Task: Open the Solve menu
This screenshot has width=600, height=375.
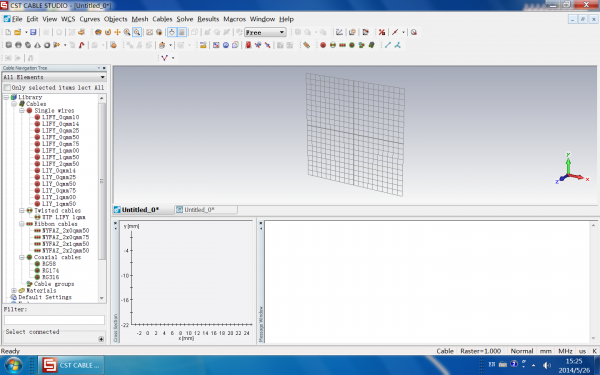Action: [x=185, y=19]
